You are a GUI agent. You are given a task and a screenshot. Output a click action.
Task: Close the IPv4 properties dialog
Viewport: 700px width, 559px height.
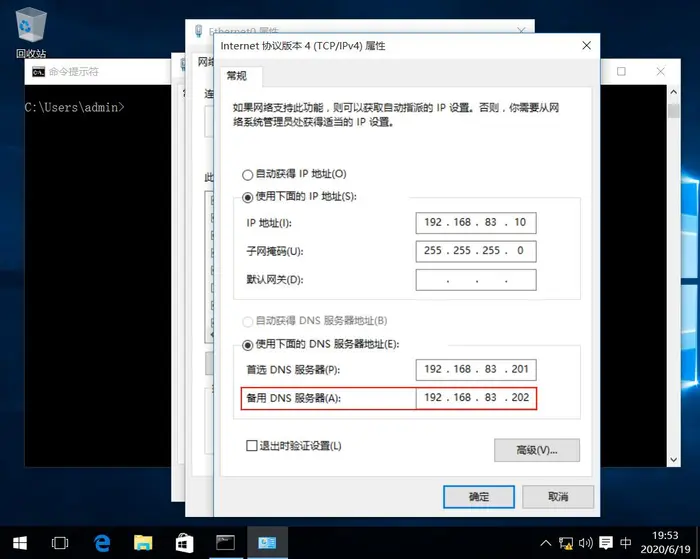(587, 46)
